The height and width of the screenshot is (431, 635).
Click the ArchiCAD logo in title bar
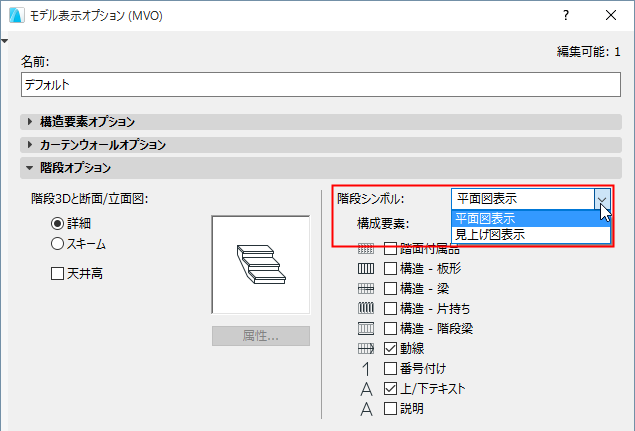[17, 15]
